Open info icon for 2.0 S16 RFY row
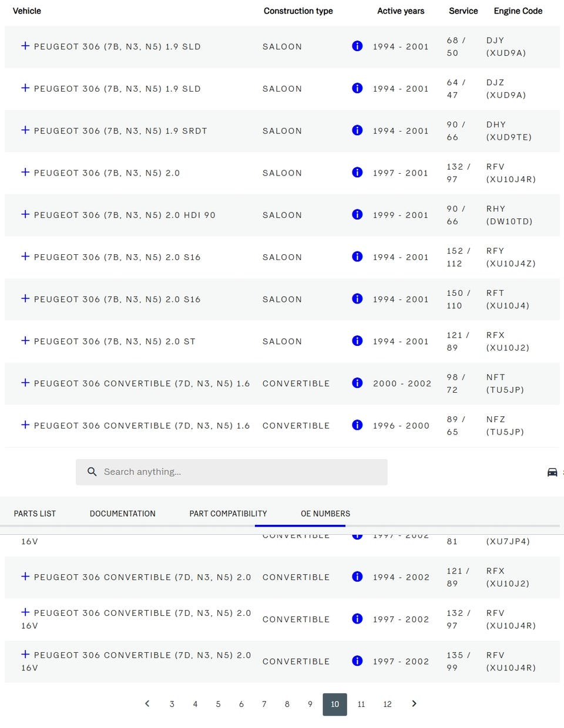 point(357,257)
